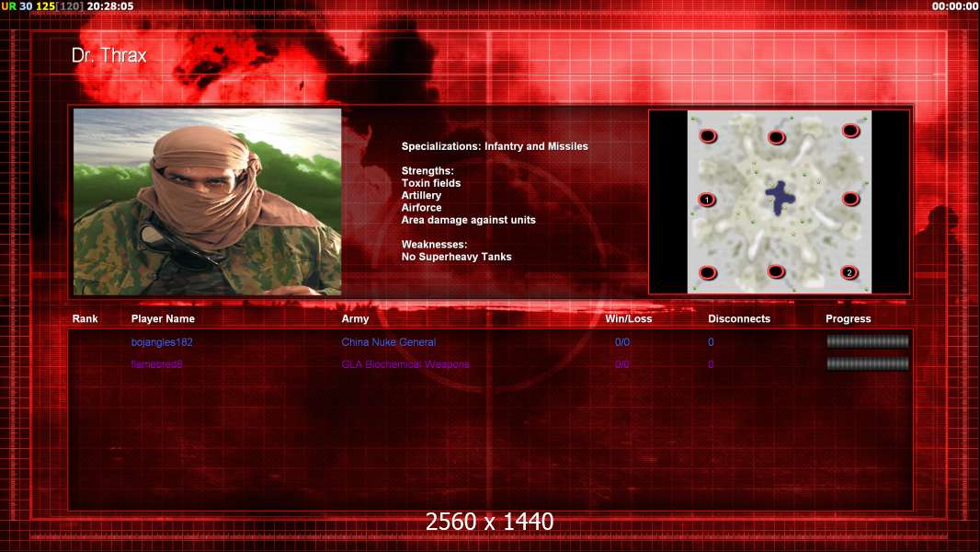The image size is (980, 552).
Task: Select player name flamebred5
Action: click(157, 363)
